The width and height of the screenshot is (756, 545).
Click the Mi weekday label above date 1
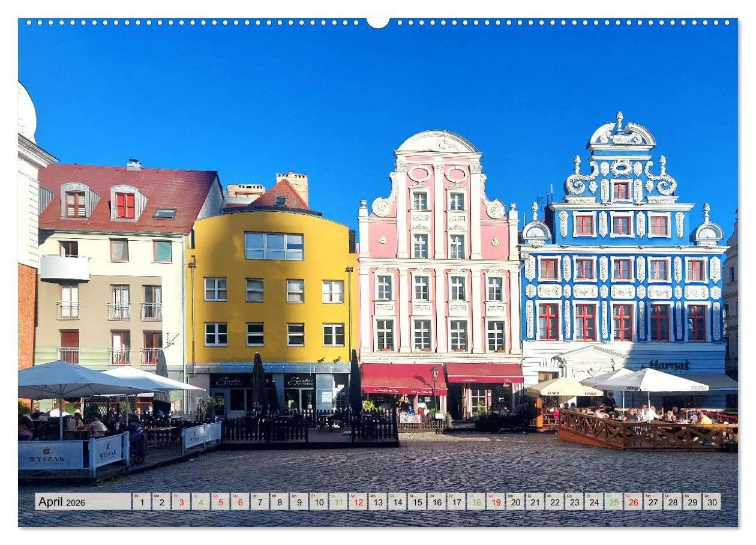click(136, 496)
